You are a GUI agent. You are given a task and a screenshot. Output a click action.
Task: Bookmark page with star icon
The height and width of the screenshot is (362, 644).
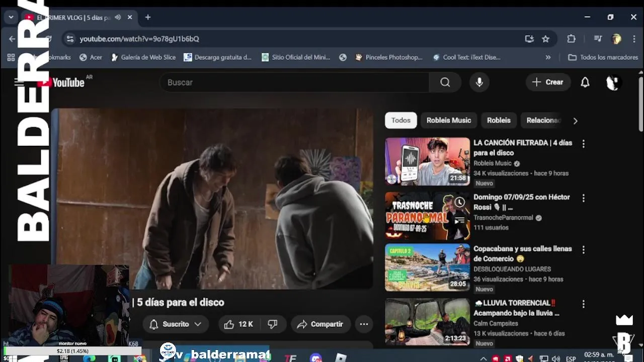click(x=545, y=39)
